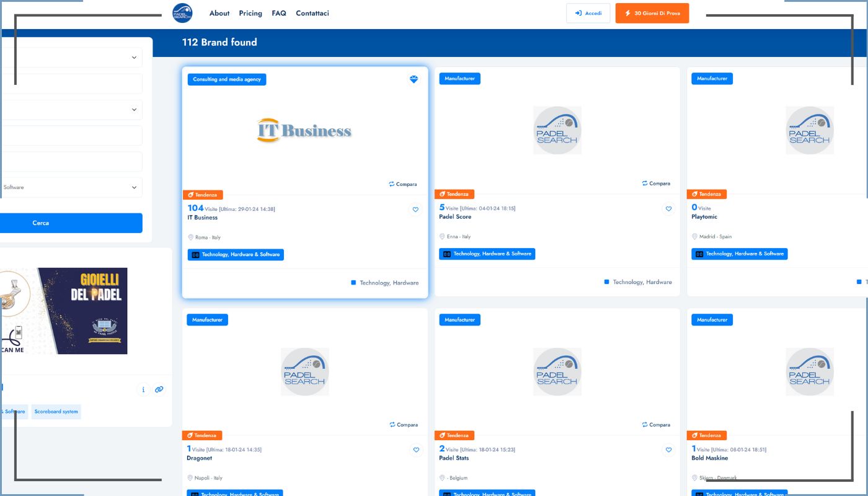The image size is (868, 496).
Task: Click the Enna - Italy location pin icon
Action: tap(442, 237)
